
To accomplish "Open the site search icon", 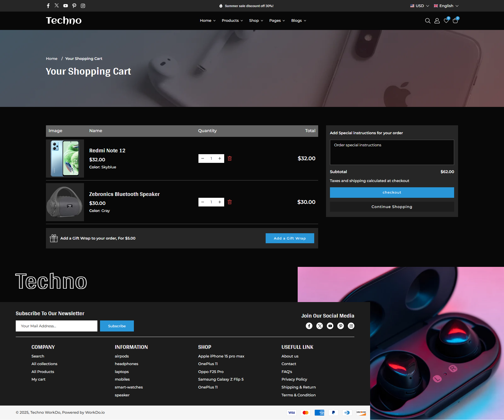I will [428, 20].
